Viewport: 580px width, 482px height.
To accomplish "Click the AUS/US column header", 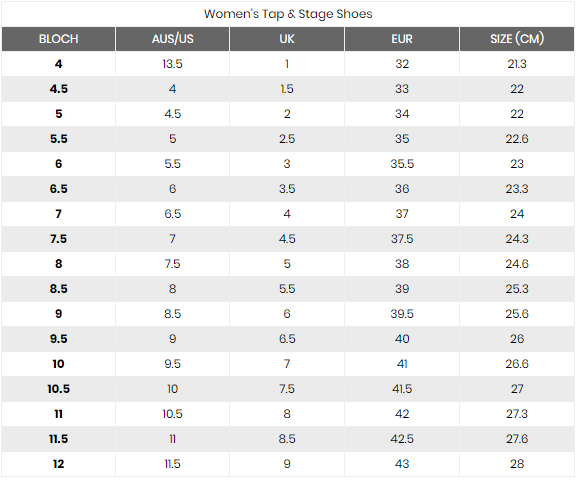I will [172, 39].
